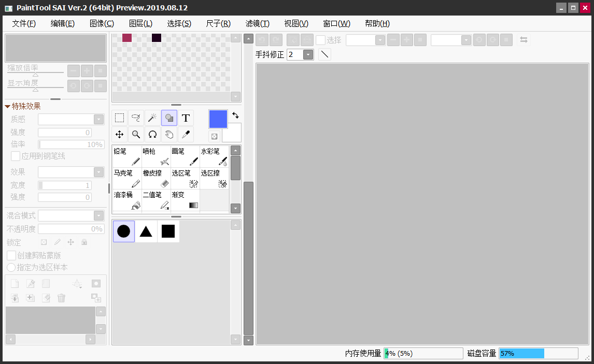This screenshot has width=594, height=364.
Task: Choose the 马克笔 marker tool
Action: coord(127,178)
